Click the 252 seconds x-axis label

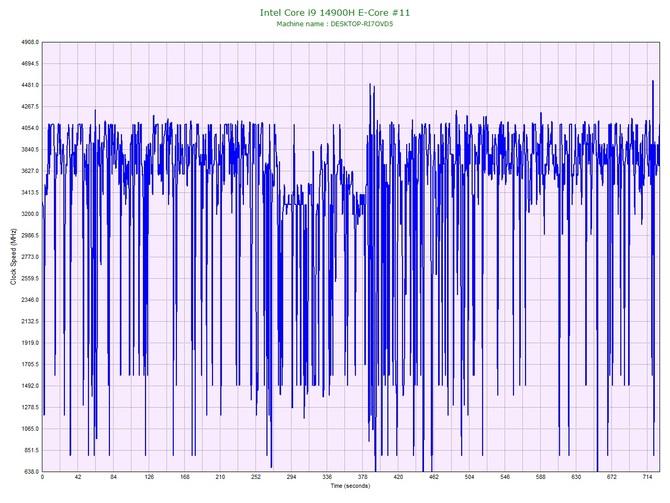point(256,477)
